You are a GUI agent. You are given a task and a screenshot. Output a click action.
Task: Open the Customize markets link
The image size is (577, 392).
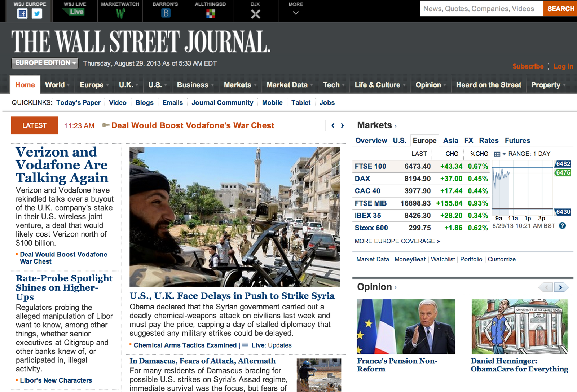(502, 259)
